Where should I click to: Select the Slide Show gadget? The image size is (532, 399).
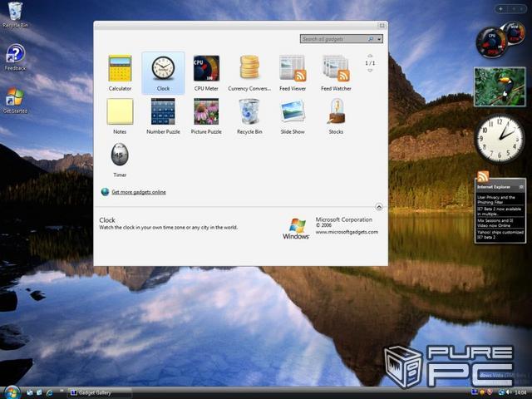293,116
